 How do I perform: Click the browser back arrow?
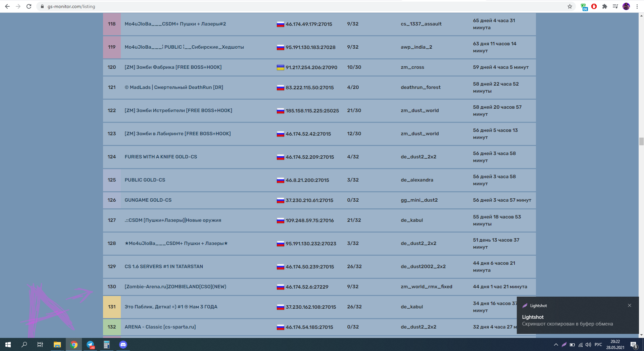point(7,6)
